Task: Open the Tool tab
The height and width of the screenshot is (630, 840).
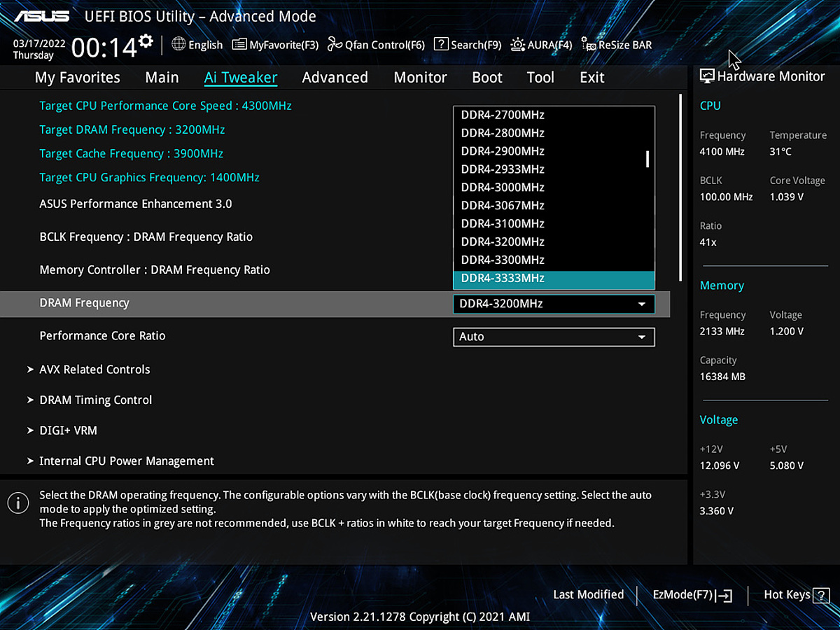Action: click(x=540, y=78)
